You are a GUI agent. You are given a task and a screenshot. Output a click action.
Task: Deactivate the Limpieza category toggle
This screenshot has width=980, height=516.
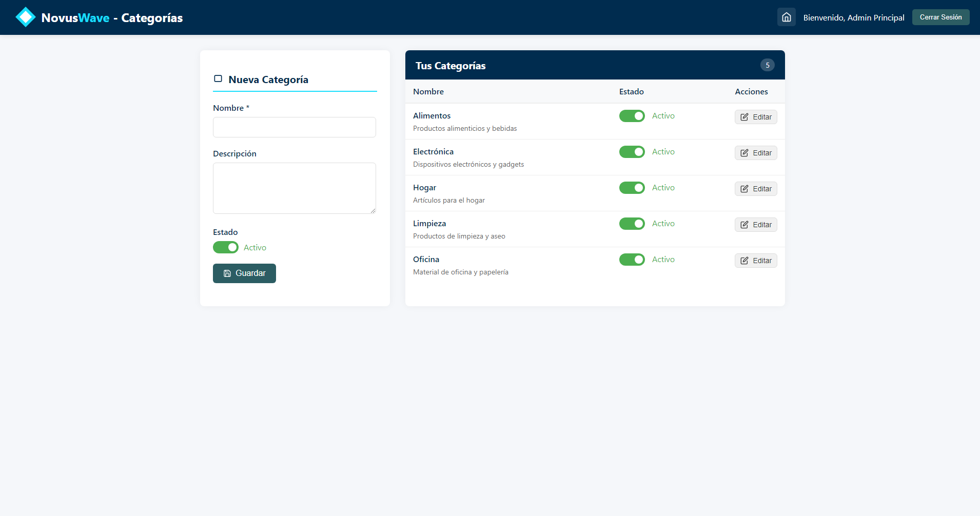(x=632, y=224)
